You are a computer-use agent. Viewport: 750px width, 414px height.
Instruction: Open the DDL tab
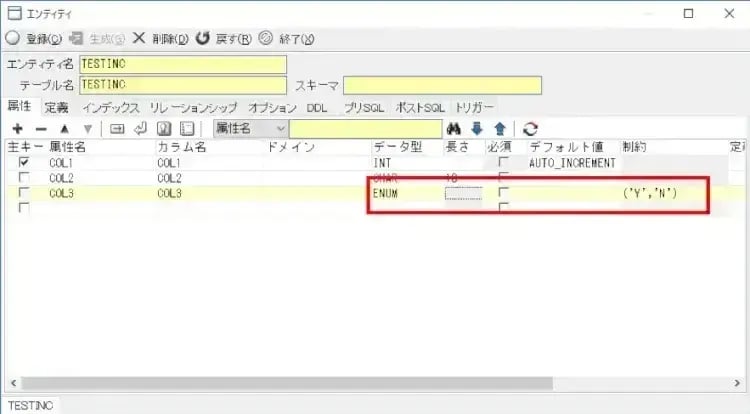316,107
